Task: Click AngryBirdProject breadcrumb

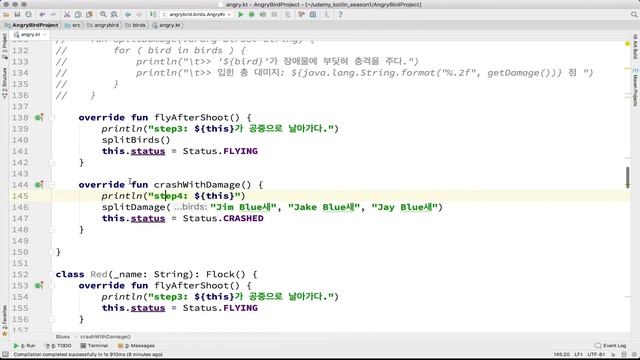Action: click(x=32, y=25)
